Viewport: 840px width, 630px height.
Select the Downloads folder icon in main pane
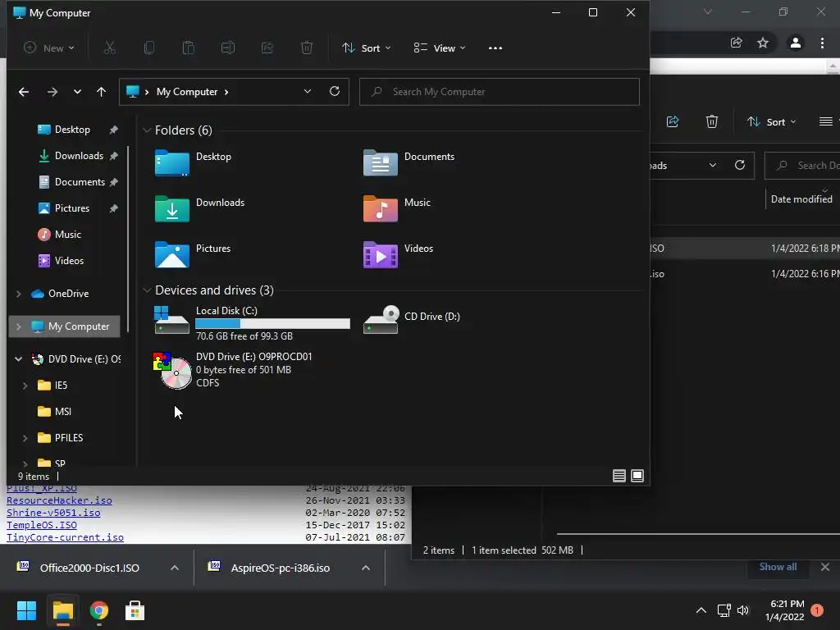point(172,209)
